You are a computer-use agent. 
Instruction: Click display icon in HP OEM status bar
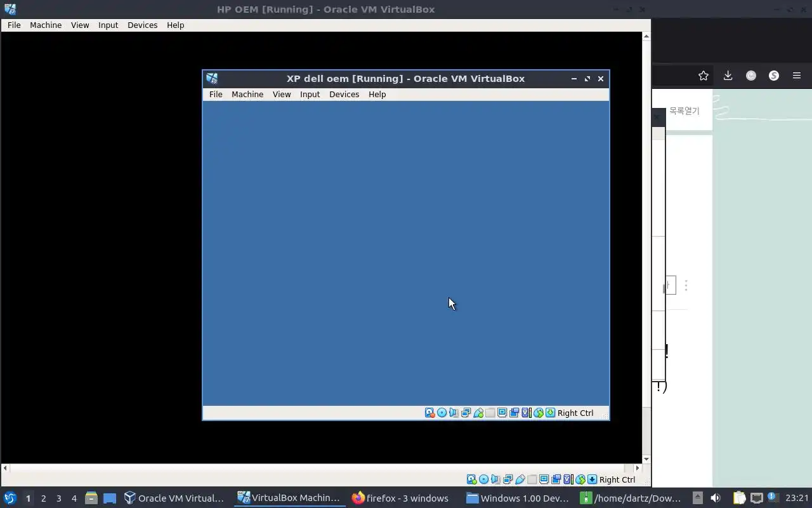click(544, 479)
